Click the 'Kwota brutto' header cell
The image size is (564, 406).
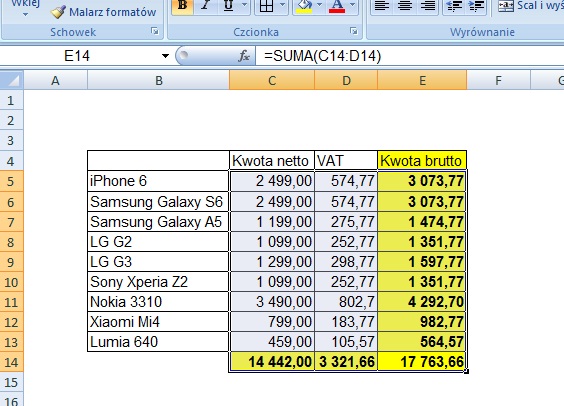coord(422,160)
